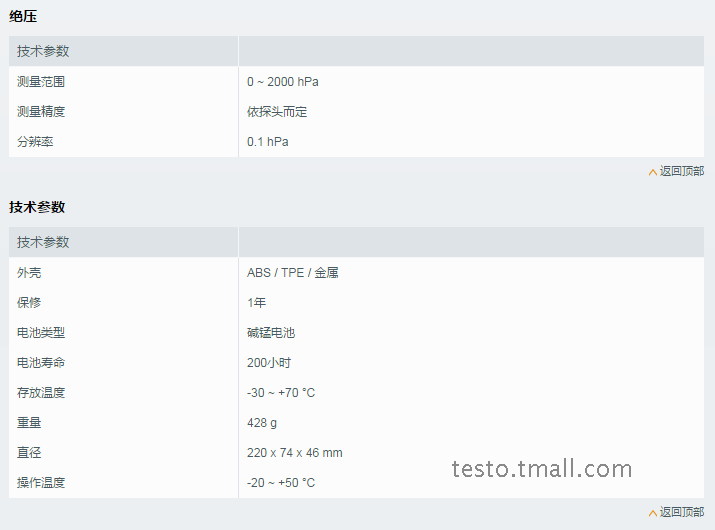Image resolution: width=715 pixels, height=530 pixels.
Task: Click the 1年 warranty value
Action: (x=257, y=303)
